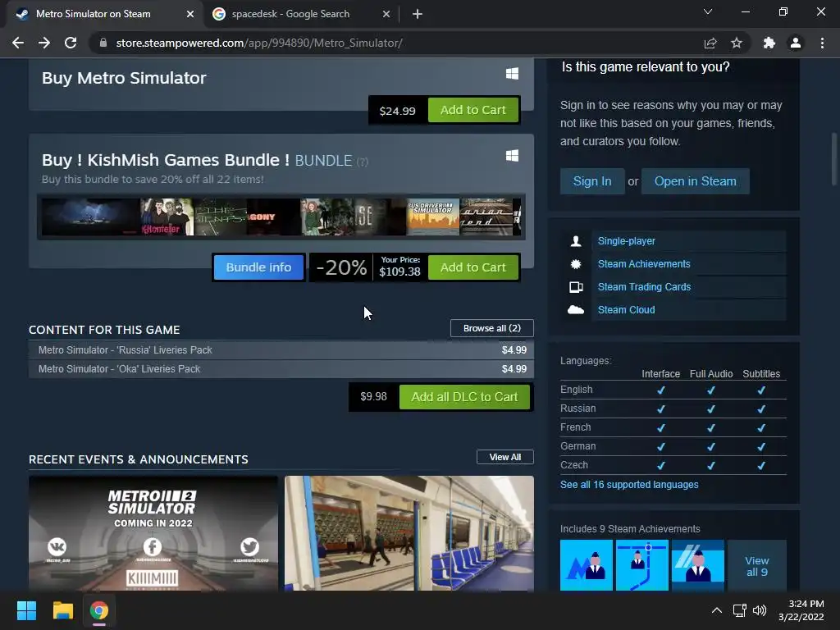Open 'Russia' Liveries Pack DLC row

click(x=281, y=349)
